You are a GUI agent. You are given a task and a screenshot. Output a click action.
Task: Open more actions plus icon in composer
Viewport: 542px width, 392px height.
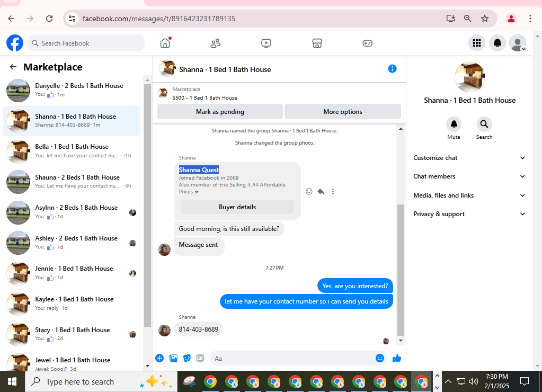coord(159,358)
